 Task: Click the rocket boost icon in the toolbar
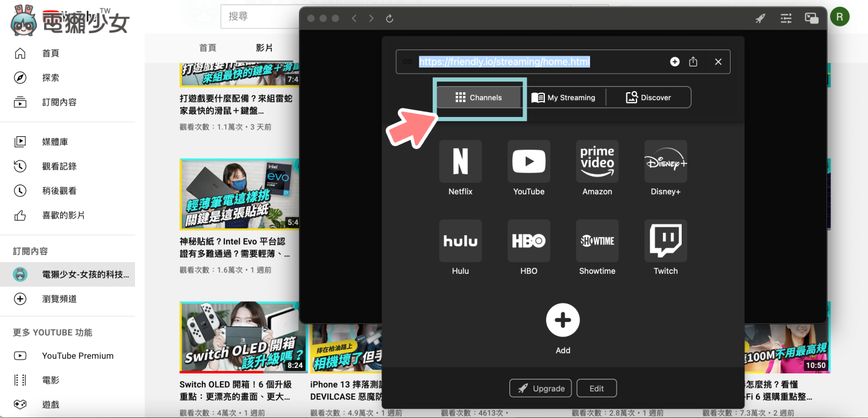point(759,18)
